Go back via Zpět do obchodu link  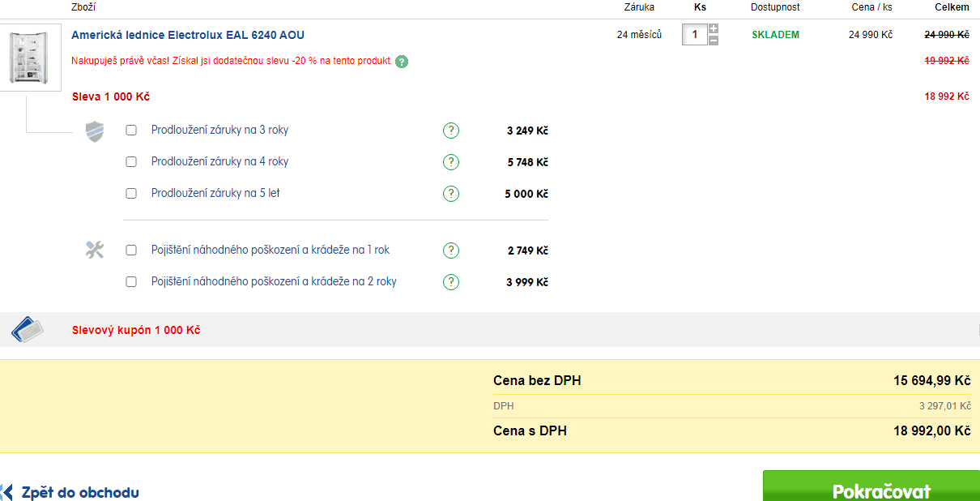pyautogui.click(x=80, y=492)
